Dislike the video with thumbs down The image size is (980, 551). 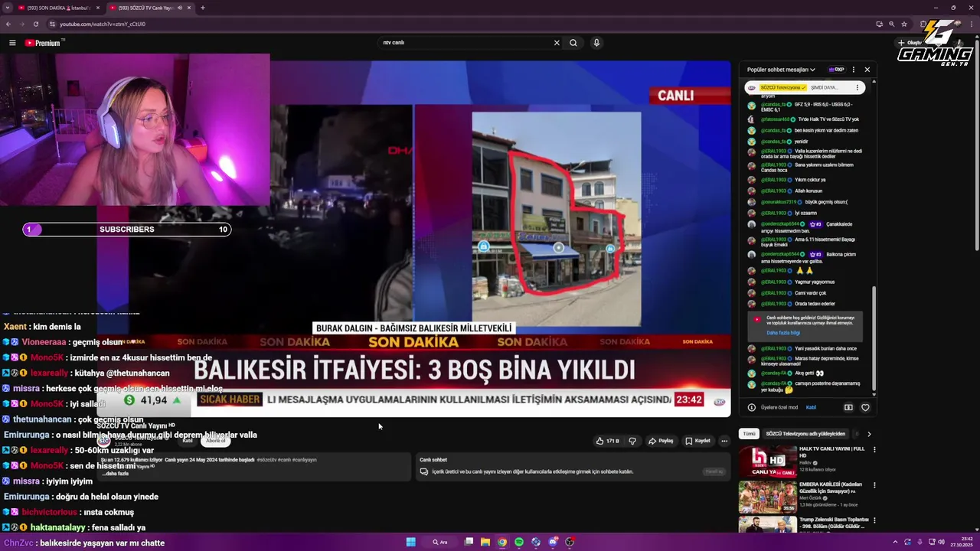coord(632,441)
